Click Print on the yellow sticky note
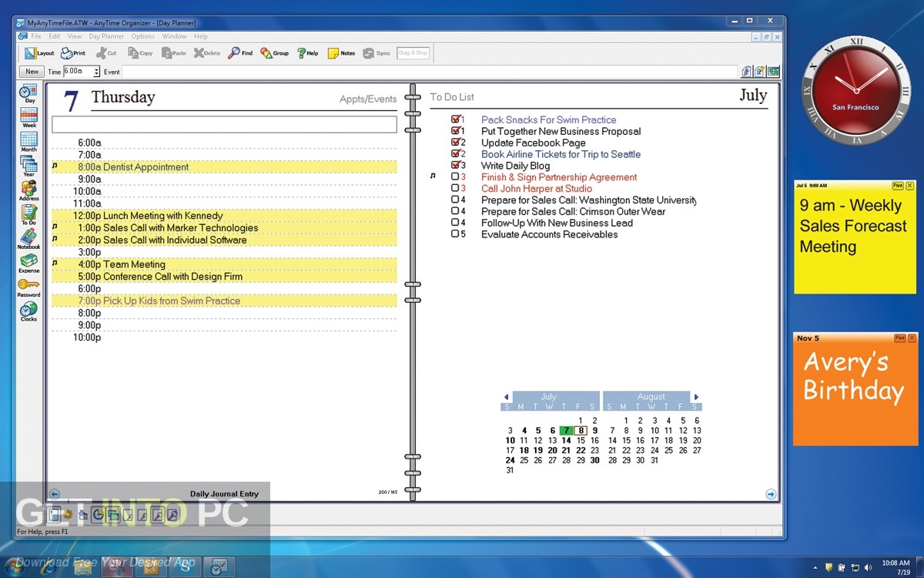Viewport: 924px width, 578px height. click(x=897, y=186)
